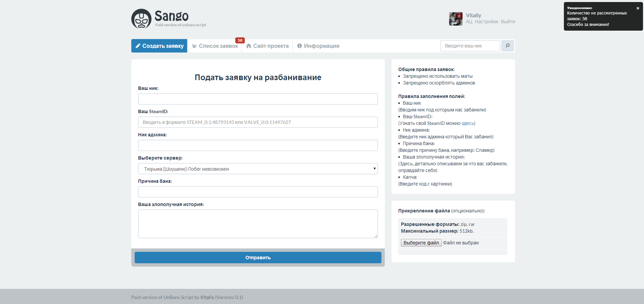Click the Прикрепление файла heading
The image size is (644, 304).
(x=424, y=211)
